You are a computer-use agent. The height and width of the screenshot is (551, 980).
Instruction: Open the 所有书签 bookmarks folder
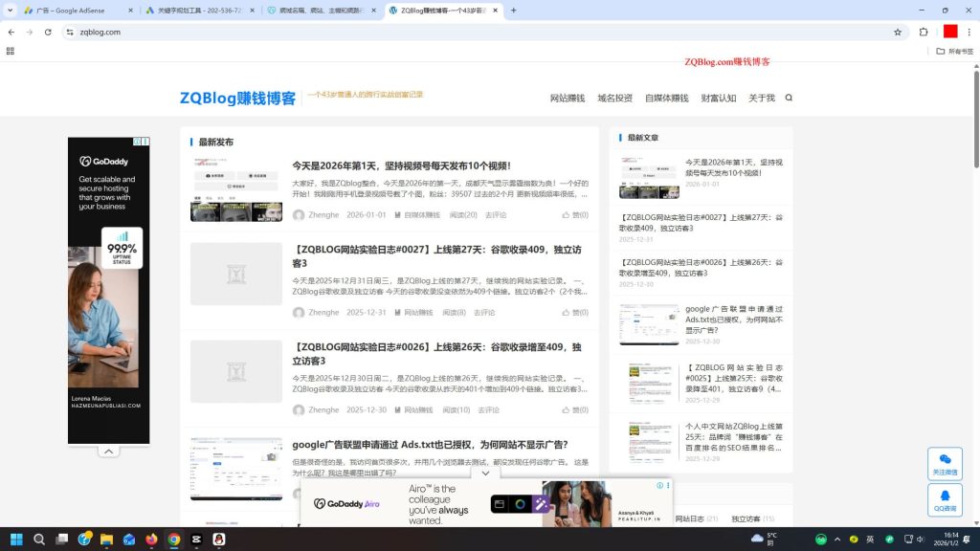[955, 52]
